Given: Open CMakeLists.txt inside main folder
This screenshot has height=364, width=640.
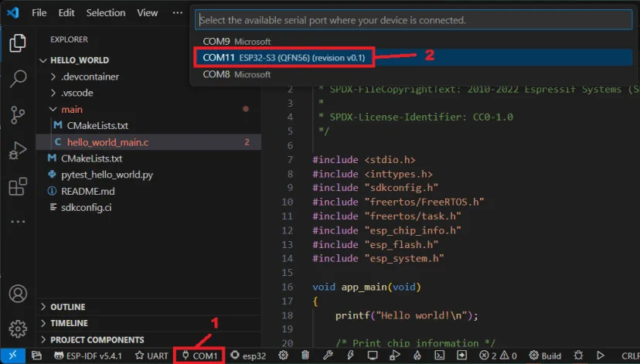Looking at the screenshot, I should [x=149, y=126].
